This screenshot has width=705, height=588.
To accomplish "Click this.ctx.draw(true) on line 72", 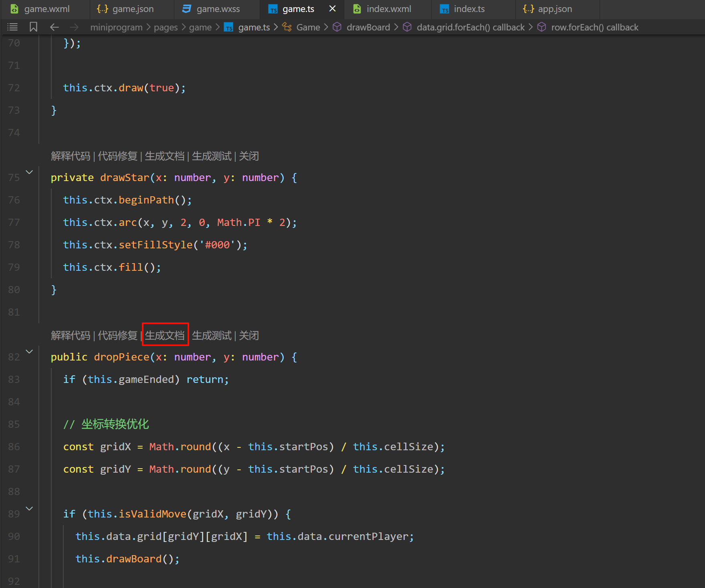I will pyautogui.click(x=125, y=88).
